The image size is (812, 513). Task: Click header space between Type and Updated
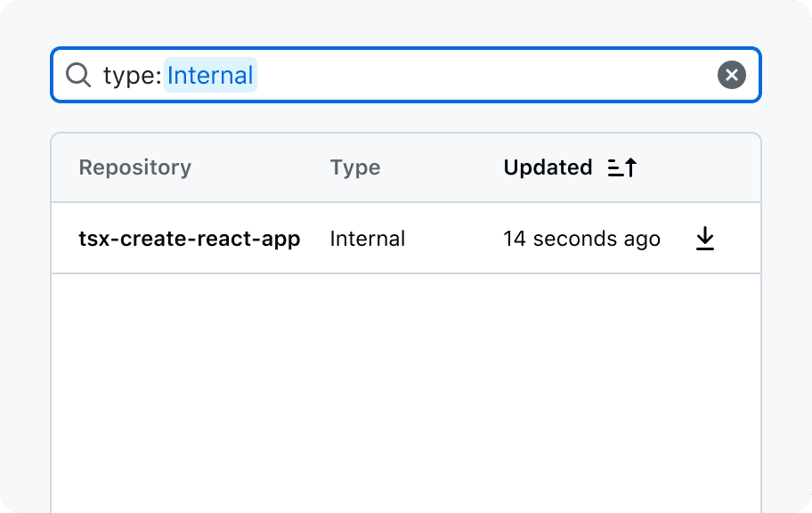pos(441,167)
